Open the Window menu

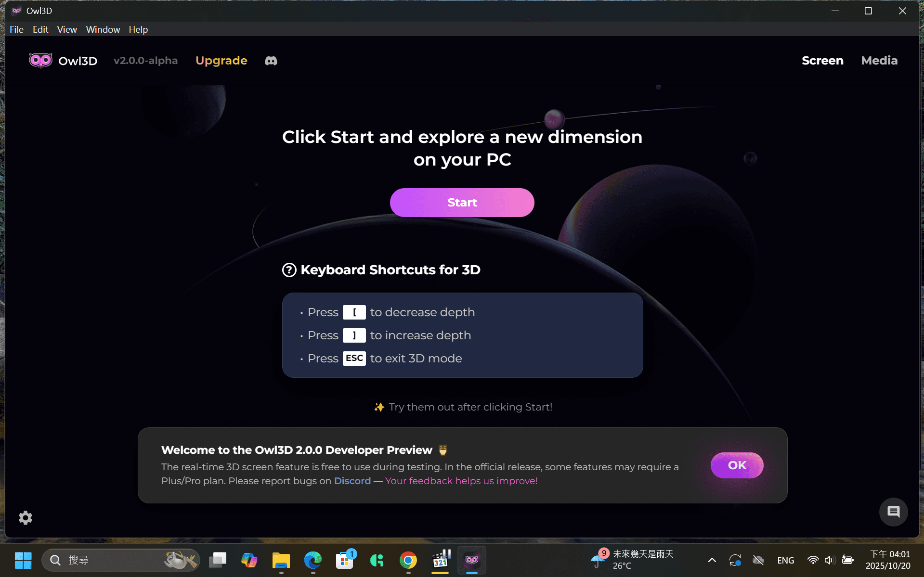coord(103,29)
